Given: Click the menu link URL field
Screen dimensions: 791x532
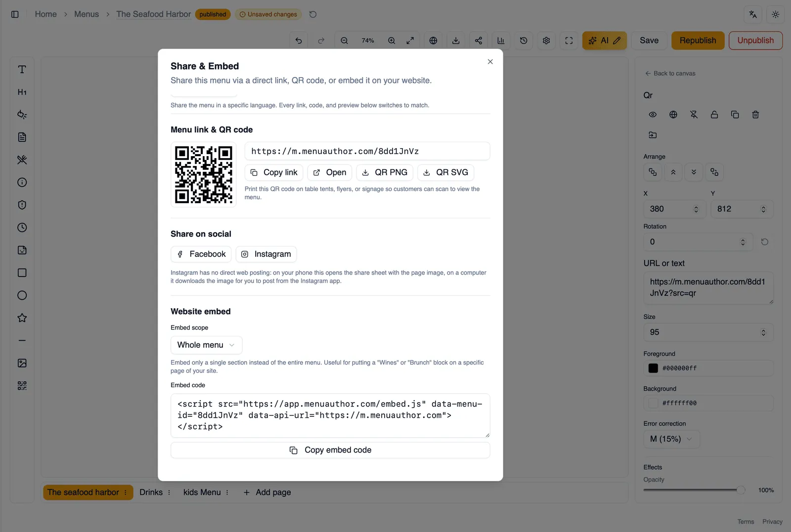Looking at the screenshot, I should pos(367,151).
